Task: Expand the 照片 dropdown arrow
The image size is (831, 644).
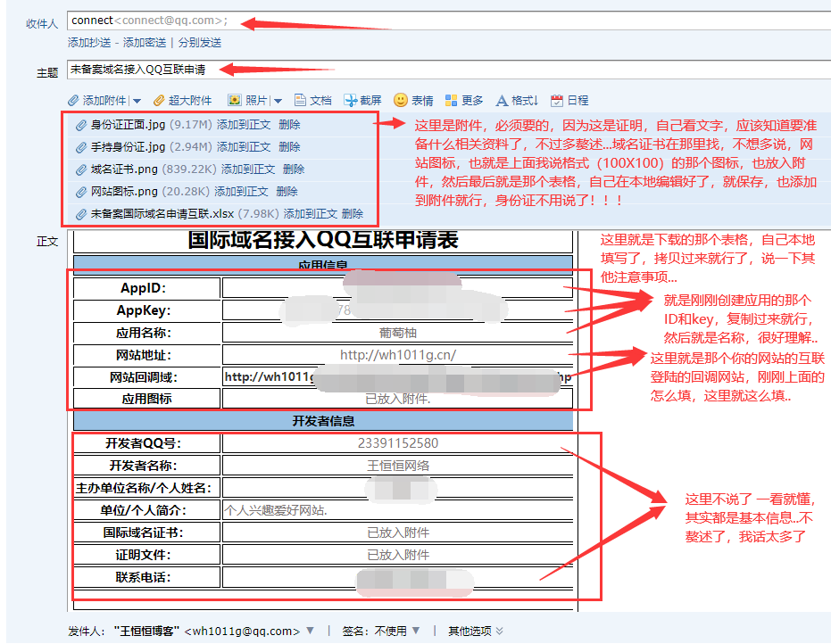Action: point(278,101)
